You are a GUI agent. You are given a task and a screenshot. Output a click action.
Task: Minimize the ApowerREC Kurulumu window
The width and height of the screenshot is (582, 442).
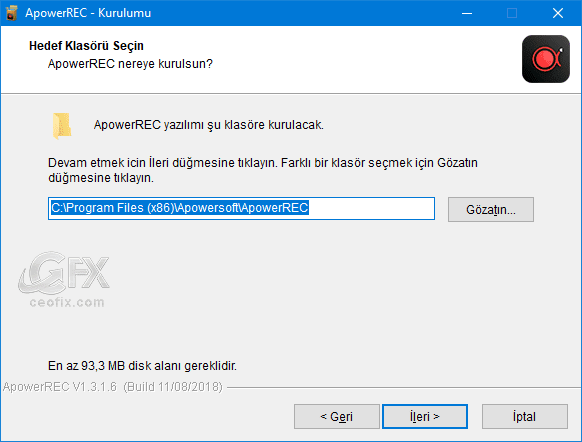pyautogui.click(x=467, y=13)
